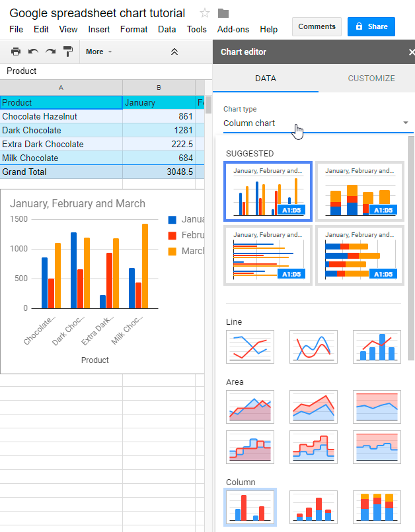Open the Comments button
415x532 pixels.
tap(317, 26)
